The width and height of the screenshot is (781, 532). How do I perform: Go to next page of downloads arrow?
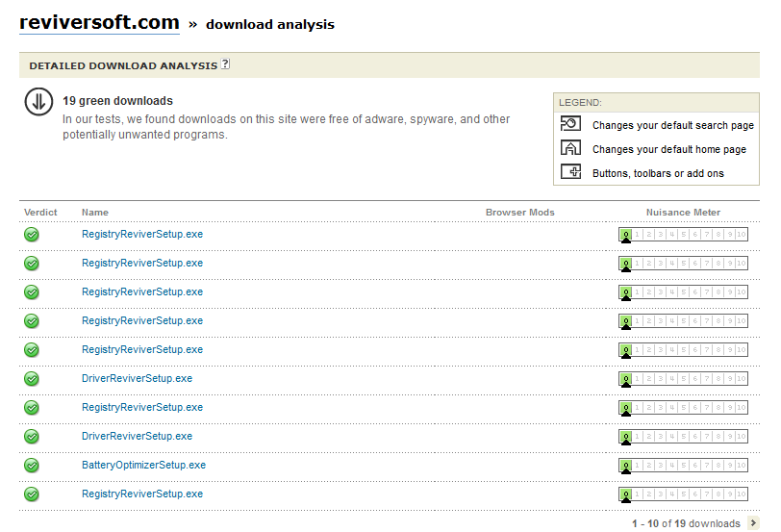coord(753,523)
